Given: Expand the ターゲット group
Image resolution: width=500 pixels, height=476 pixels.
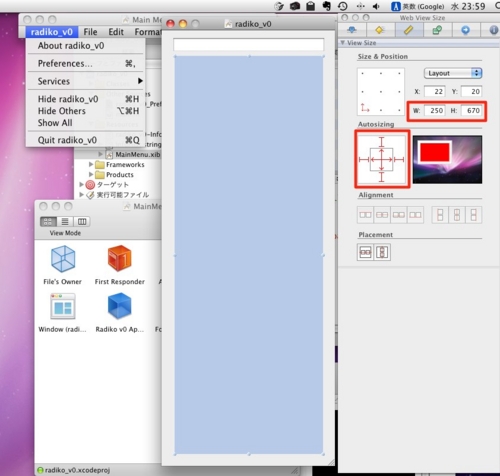Looking at the screenshot, I should [81, 184].
